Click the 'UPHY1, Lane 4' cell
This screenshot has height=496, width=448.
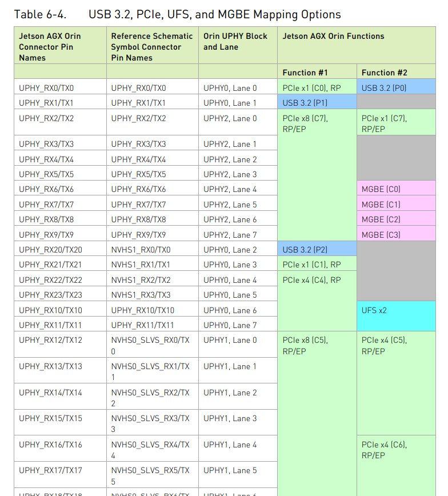238,449
